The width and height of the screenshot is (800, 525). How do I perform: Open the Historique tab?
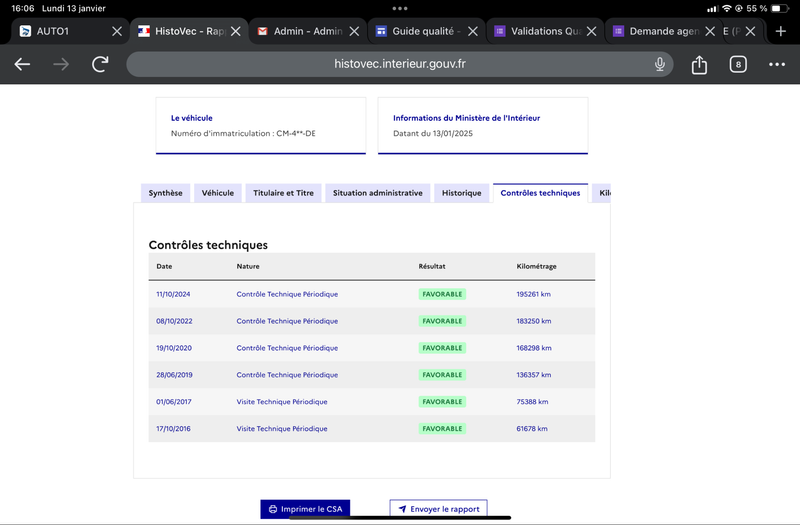point(461,193)
